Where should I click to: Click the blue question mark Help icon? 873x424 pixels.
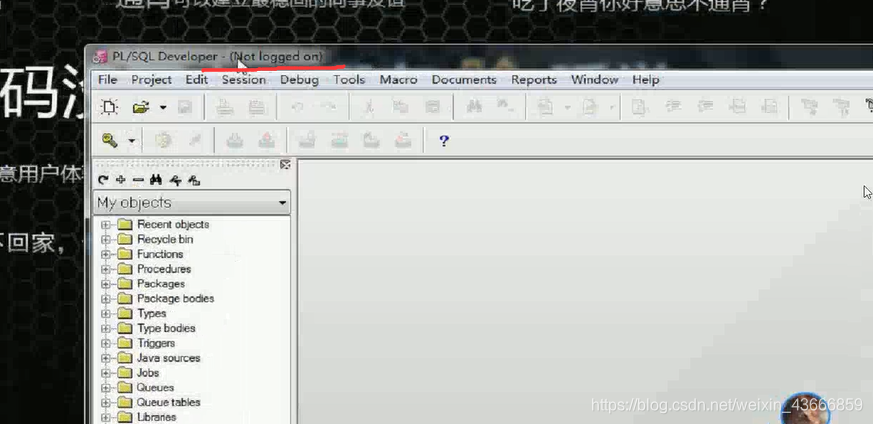(444, 141)
